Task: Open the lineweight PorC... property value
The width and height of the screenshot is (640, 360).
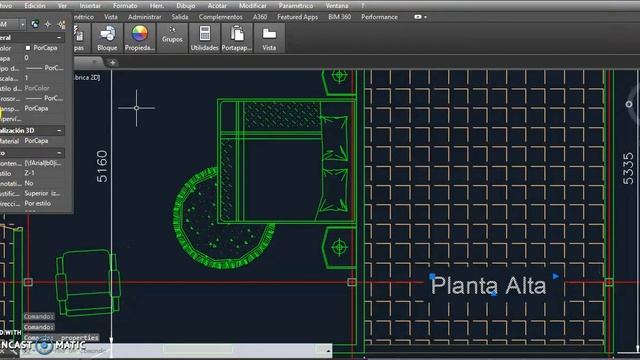Action: point(44,98)
